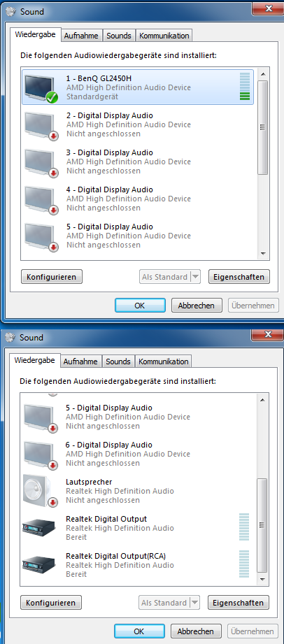The height and width of the screenshot is (644, 284).
Task: Select '4 - Digital Display Audio' device name
Action: [x=109, y=189]
